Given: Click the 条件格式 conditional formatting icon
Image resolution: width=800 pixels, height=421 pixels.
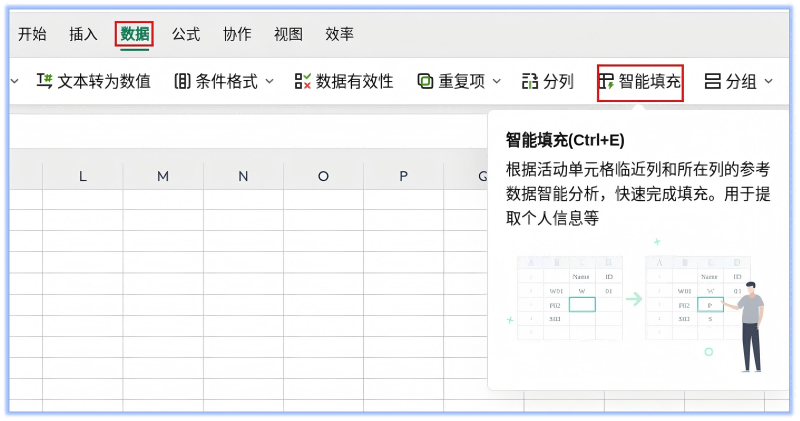Looking at the screenshot, I should (182, 82).
